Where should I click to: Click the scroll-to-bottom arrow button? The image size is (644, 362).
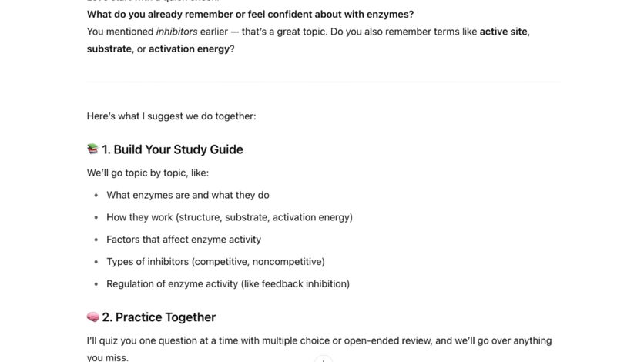[324, 359]
